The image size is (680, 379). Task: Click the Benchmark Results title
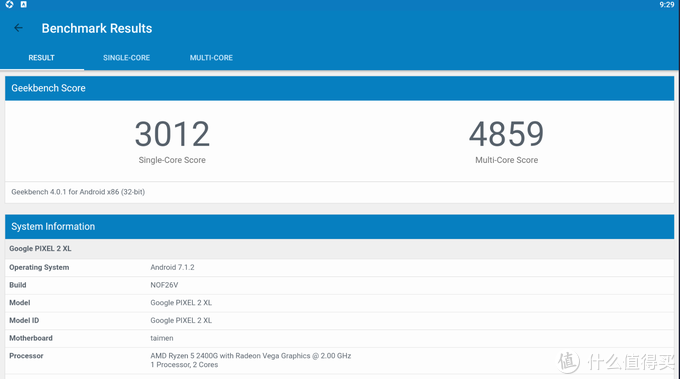click(97, 29)
